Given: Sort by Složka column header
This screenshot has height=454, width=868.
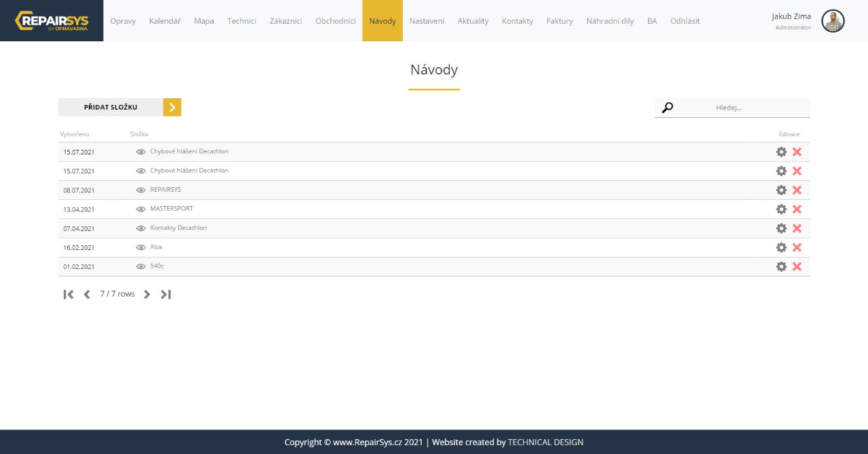Looking at the screenshot, I should pos(139,134).
